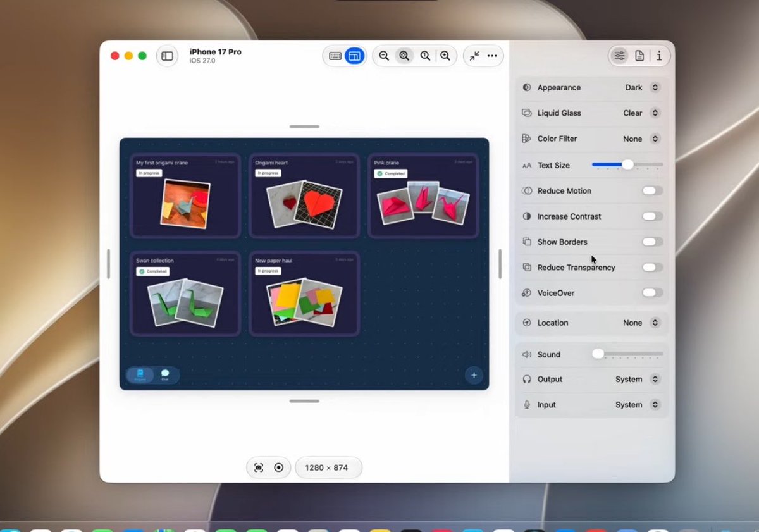Turn on the Show Borders switch
759x532 pixels.
tap(653, 242)
